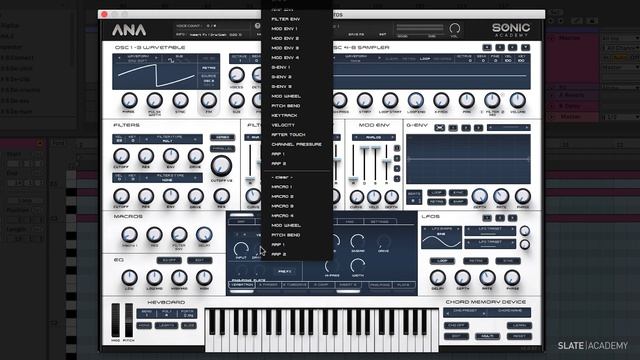
Task: Click the keyboard GLIDE button
Action: tap(189, 326)
